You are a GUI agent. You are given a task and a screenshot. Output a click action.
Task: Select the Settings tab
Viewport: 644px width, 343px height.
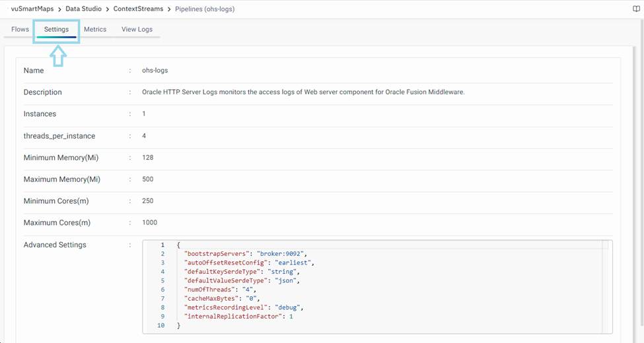click(x=56, y=30)
